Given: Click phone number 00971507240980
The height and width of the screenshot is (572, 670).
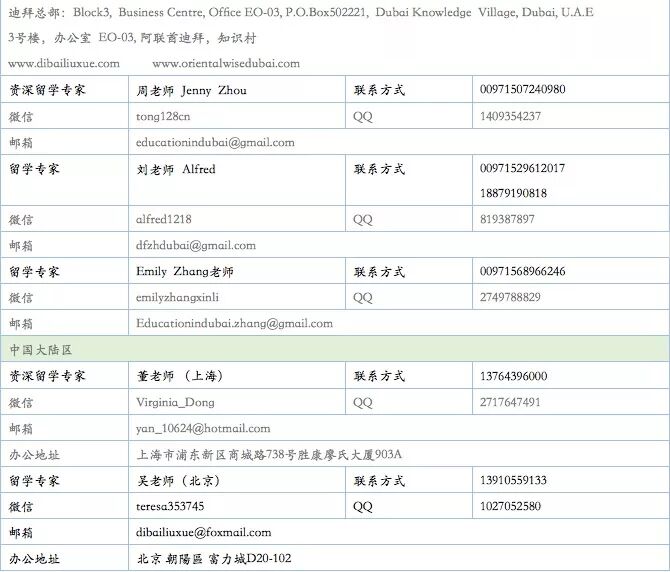Looking at the screenshot, I should click(x=523, y=89).
